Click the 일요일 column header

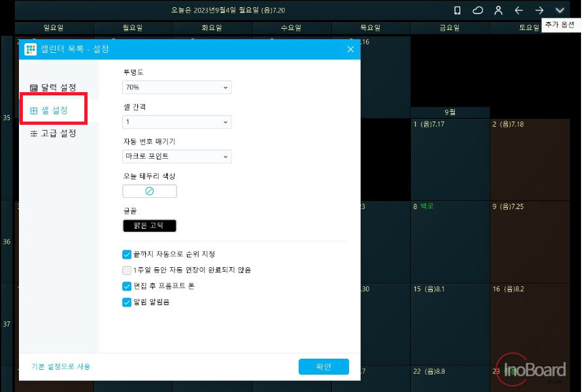click(54, 27)
